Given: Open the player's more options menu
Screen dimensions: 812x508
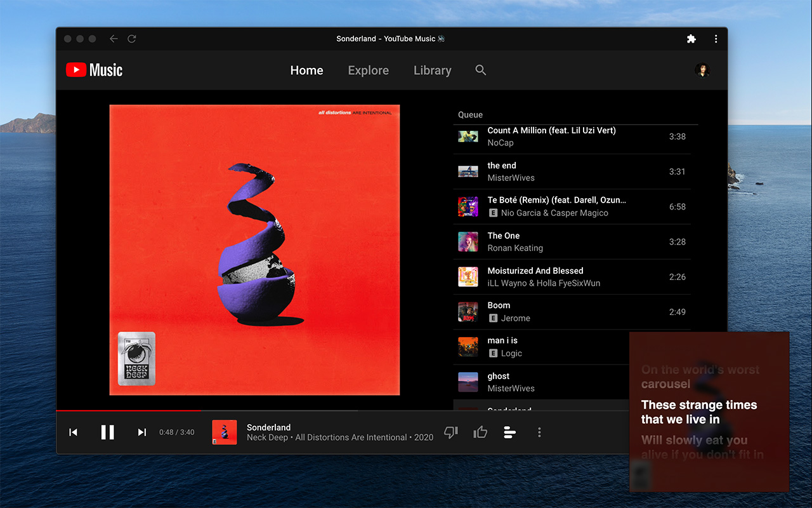Looking at the screenshot, I should [539, 432].
